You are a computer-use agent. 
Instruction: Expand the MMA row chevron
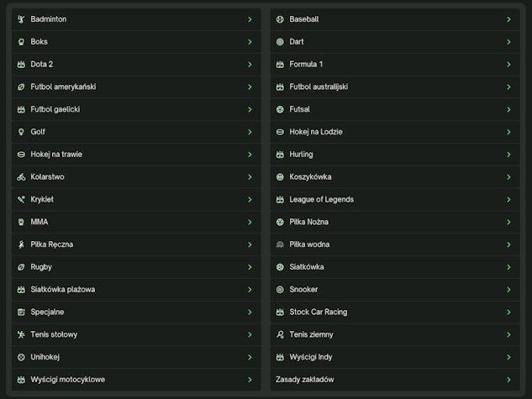(250, 223)
